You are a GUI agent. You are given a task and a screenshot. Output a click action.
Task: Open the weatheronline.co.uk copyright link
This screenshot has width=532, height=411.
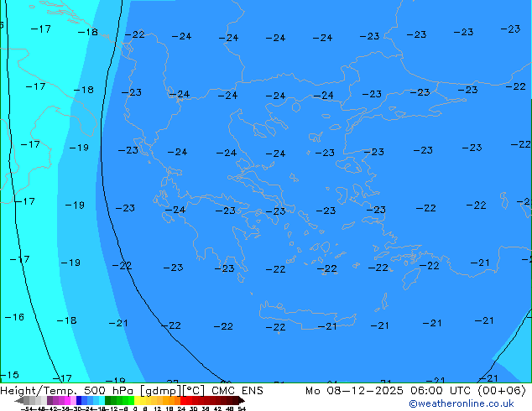[x=461, y=403]
